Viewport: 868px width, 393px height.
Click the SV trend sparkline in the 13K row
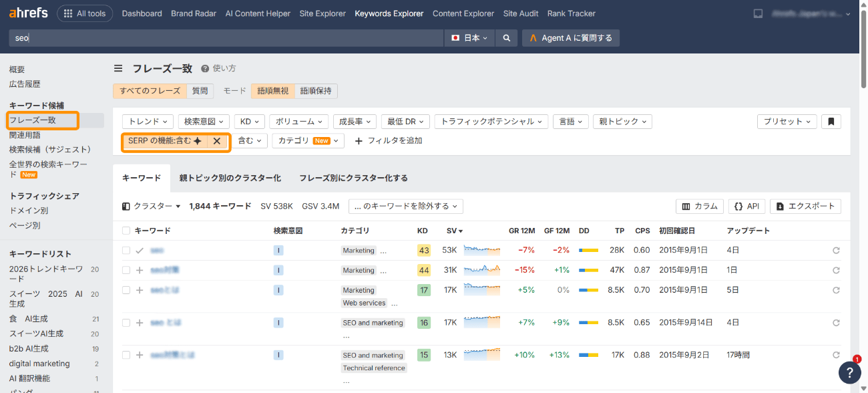(481, 355)
